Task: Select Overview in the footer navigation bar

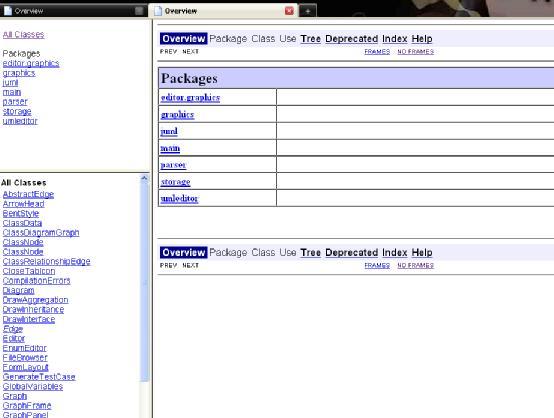Action: (183, 252)
